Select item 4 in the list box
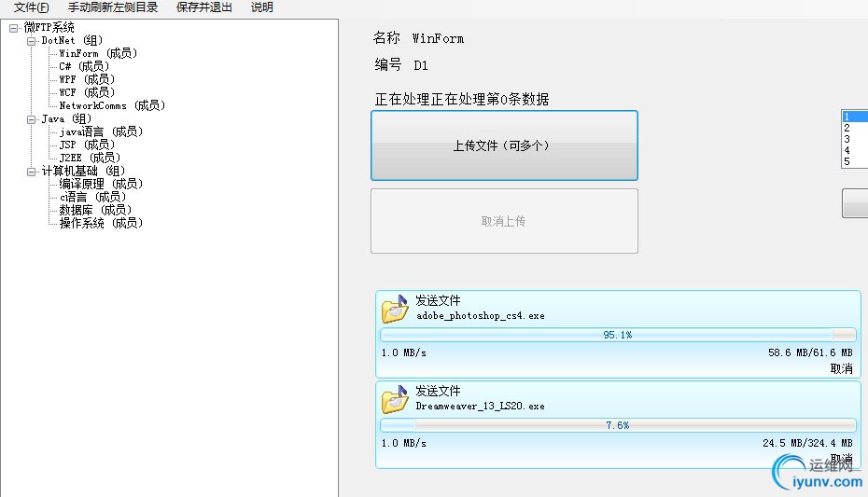The height and width of the screenshot is (497, 868). coord(855,150)
